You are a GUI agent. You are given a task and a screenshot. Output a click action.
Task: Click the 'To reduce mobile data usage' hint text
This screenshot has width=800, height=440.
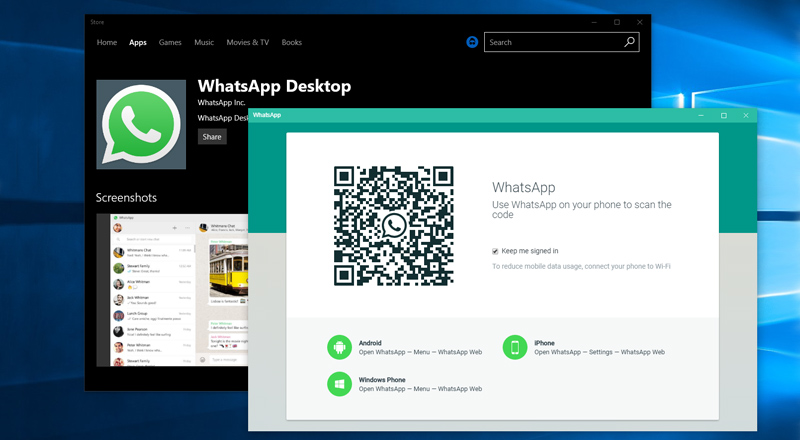pyautogui.click(x=581, y=266)
